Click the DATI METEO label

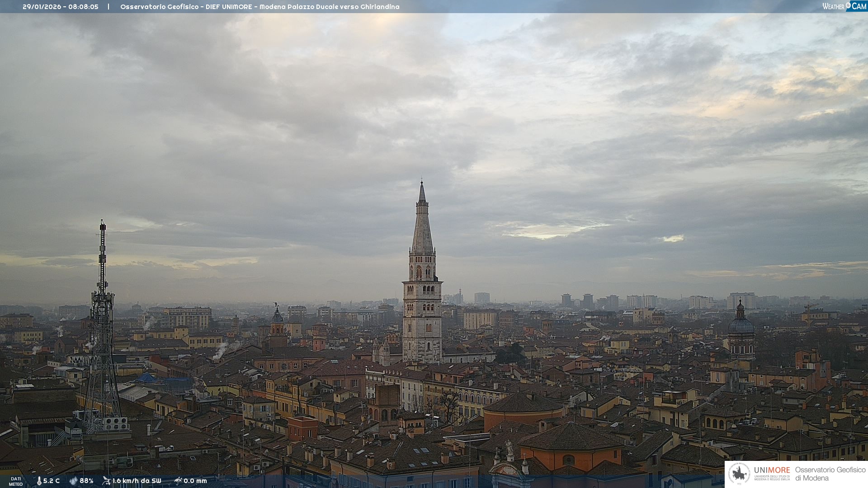coord(16,481)
